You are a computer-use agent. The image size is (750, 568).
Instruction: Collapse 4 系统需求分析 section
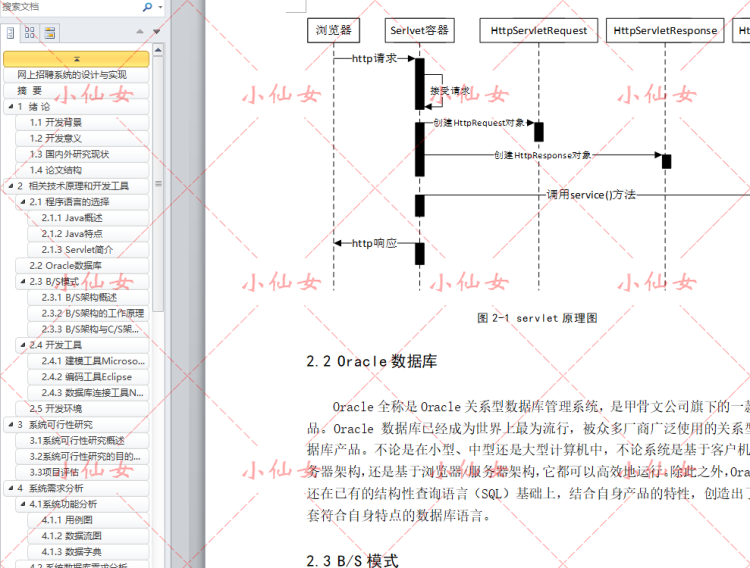pos(11,488)
